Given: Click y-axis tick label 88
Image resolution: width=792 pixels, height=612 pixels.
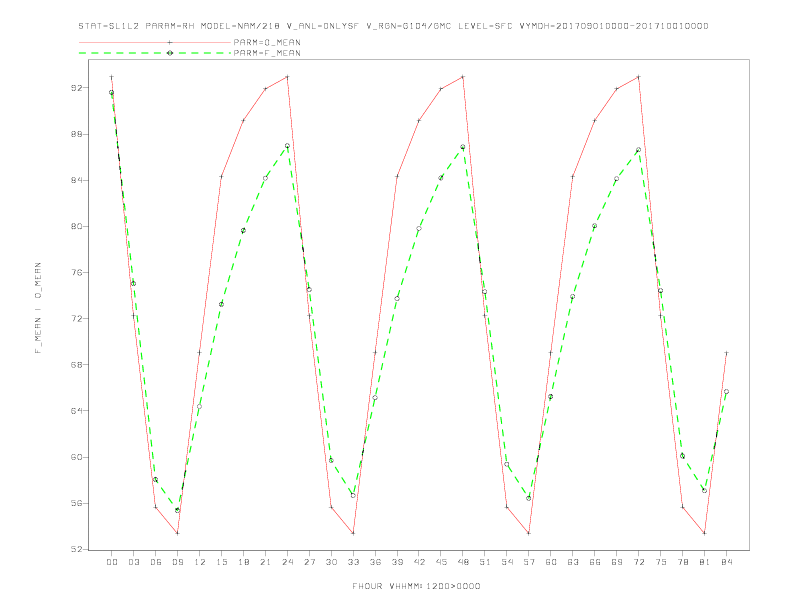Looking at the screenshot, I should point(76,134).
